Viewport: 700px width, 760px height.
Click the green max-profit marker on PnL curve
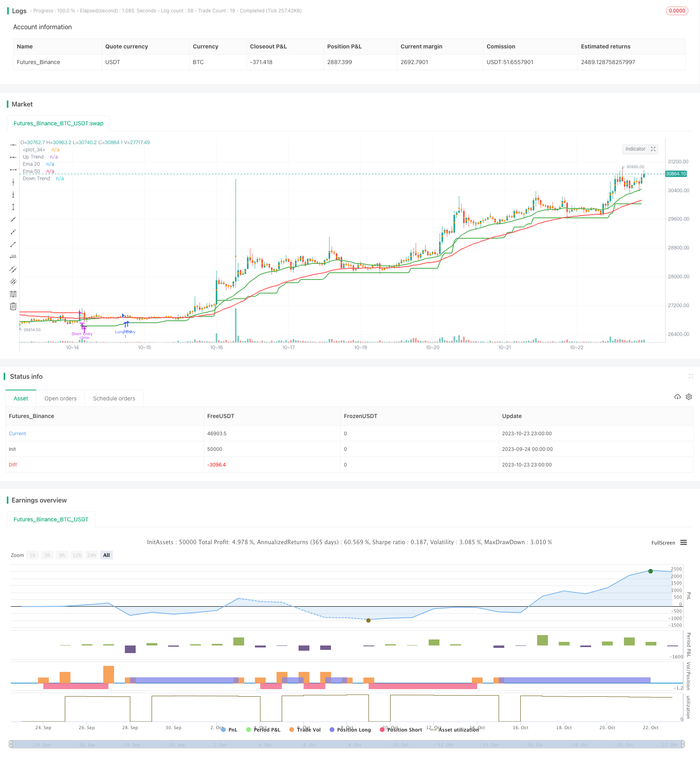point(650,571)
